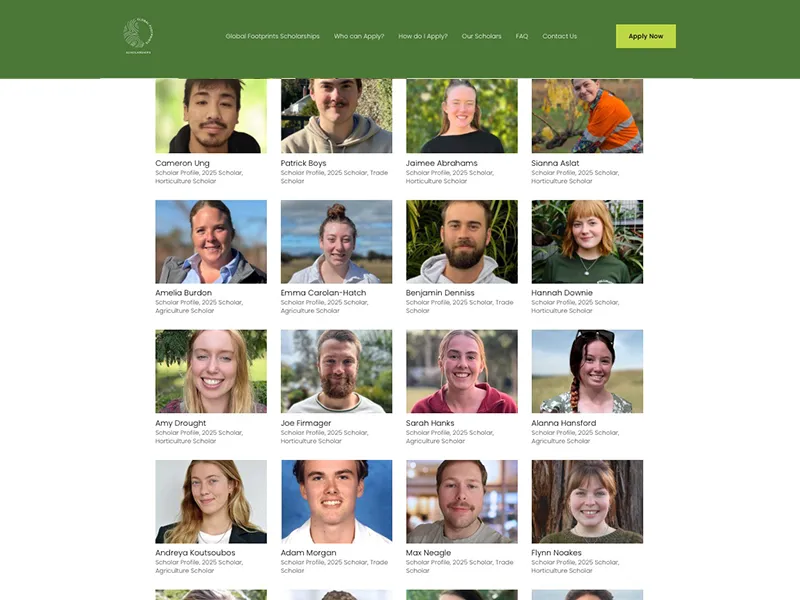This screenshot has width=800, height=600.
Task: Open the How do I Apply? menu link
Action: pyautogui.click(x=422, y=36)
